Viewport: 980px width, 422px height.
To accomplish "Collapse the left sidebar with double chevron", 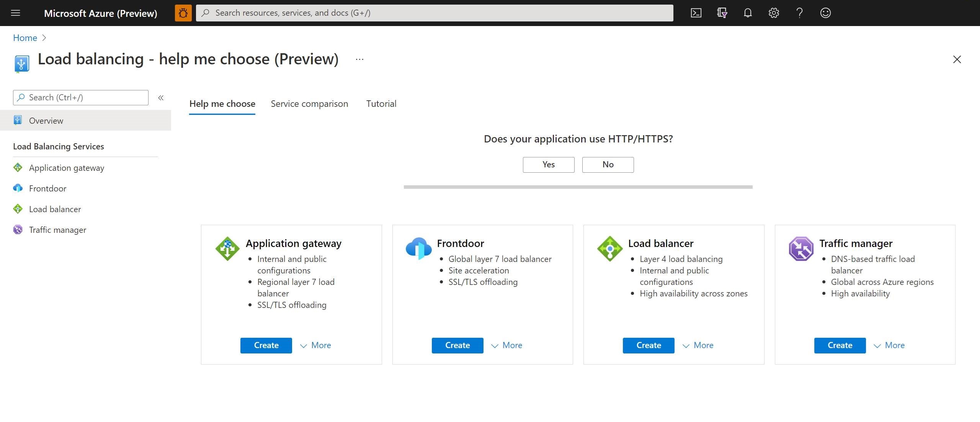I will tap(161, 98).
